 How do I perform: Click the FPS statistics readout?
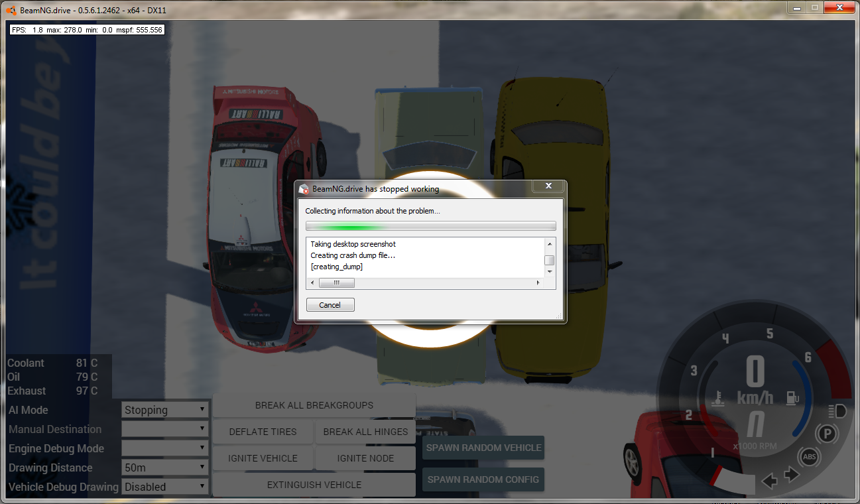pos(87,30)
